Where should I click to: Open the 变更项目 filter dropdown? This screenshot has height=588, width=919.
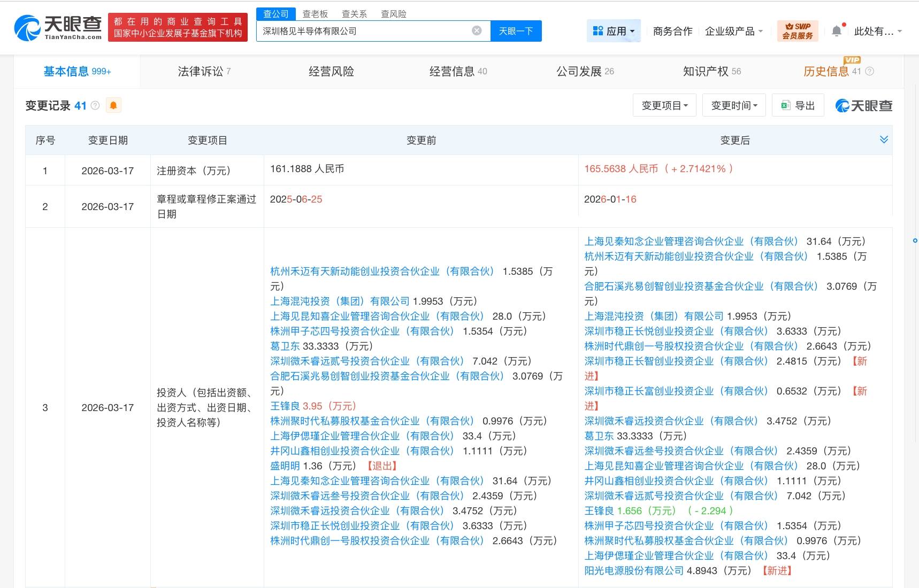[664, 105]
